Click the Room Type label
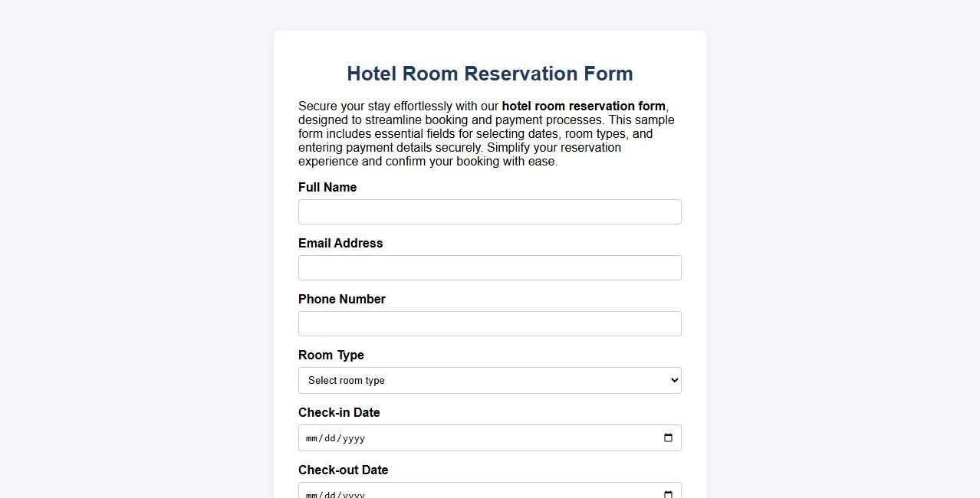 click(331, 355)
